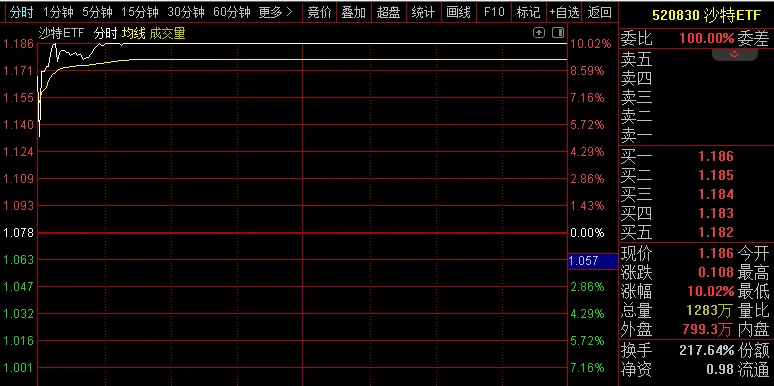This screenshot has width=774, height=386.
Task: Open the 超盘 view
Action: point(388,12)
